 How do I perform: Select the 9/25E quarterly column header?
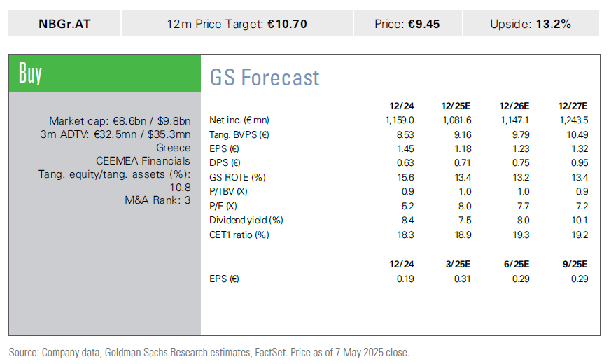tap(575, 264)
